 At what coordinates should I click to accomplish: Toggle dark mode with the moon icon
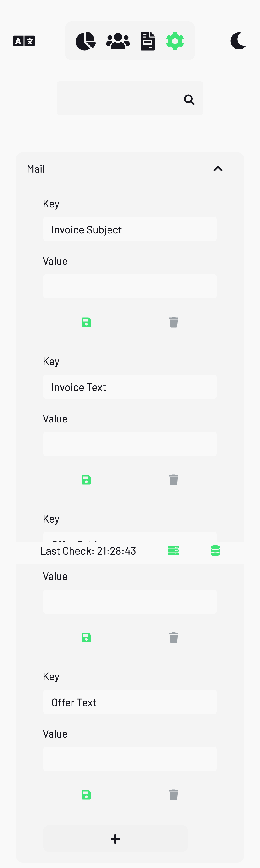click(238, 41)
